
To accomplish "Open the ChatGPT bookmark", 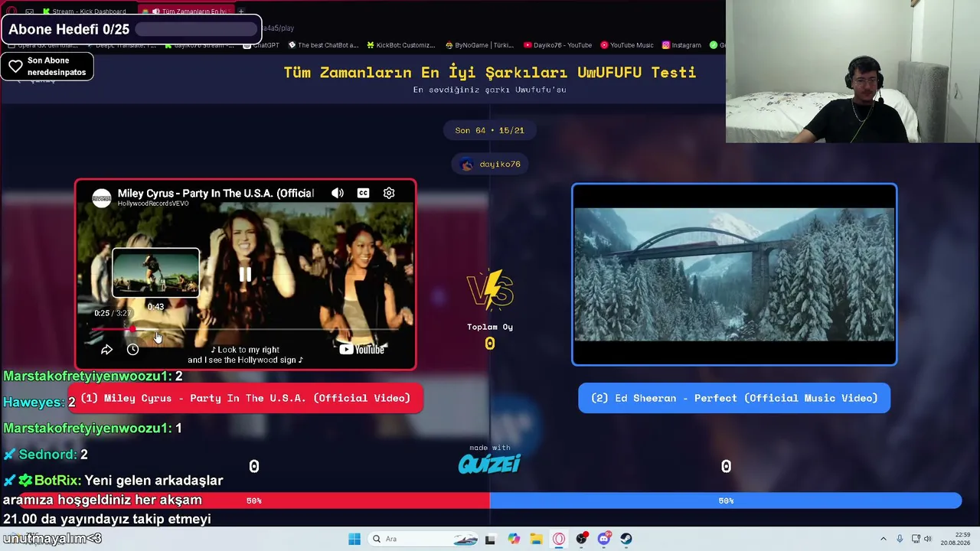I will tap(261, 45).
